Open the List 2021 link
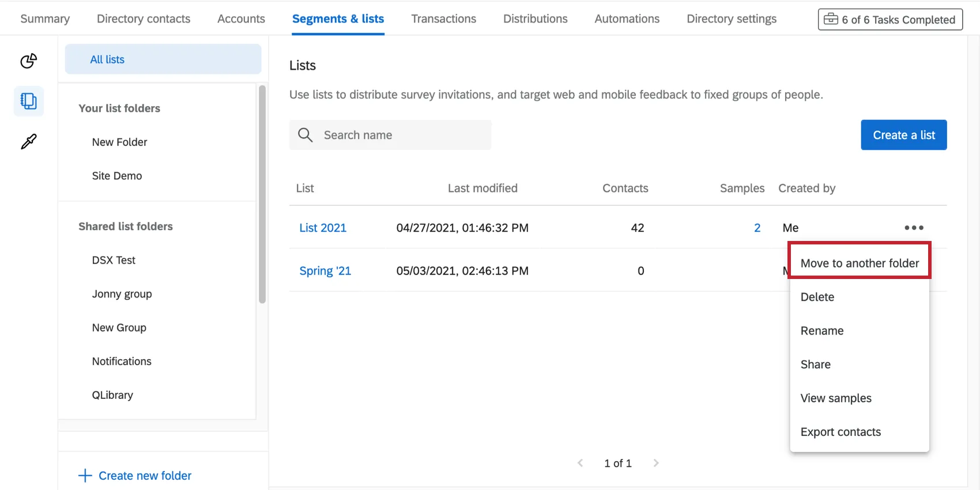This screenshot has height=490, width=980. tap(323, 228)
